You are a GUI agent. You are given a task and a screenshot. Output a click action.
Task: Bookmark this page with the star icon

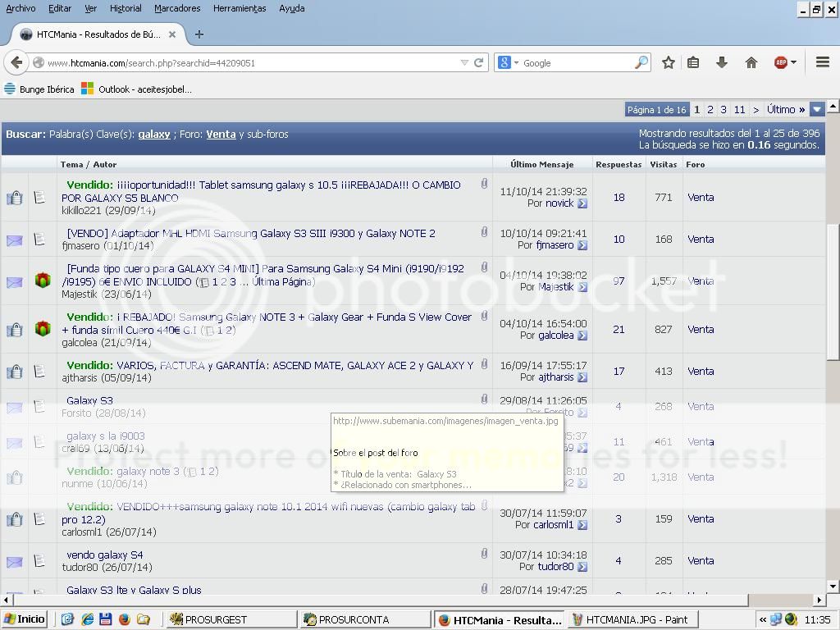tap(669, 62)
